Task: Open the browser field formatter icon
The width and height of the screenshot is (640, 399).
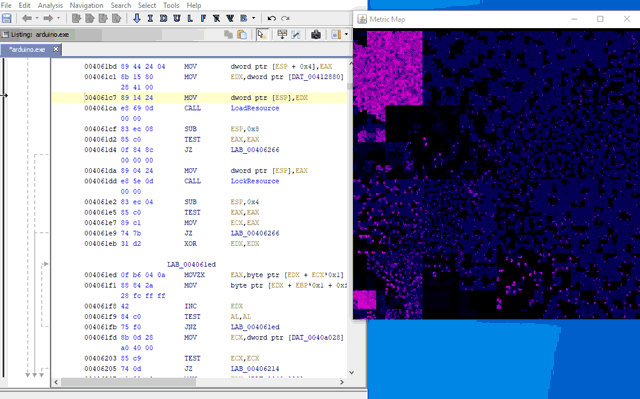Action: (282, 35)
